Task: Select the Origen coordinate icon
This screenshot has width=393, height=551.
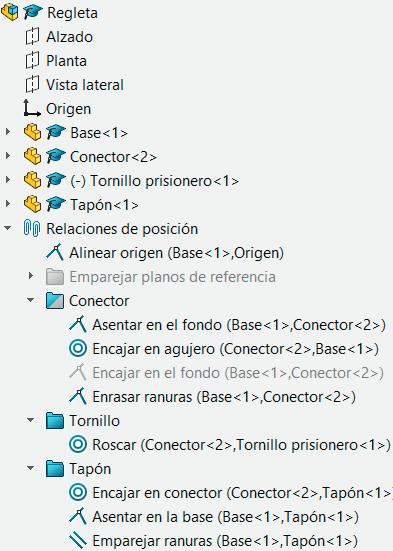Action: click(x=32, y=108)
